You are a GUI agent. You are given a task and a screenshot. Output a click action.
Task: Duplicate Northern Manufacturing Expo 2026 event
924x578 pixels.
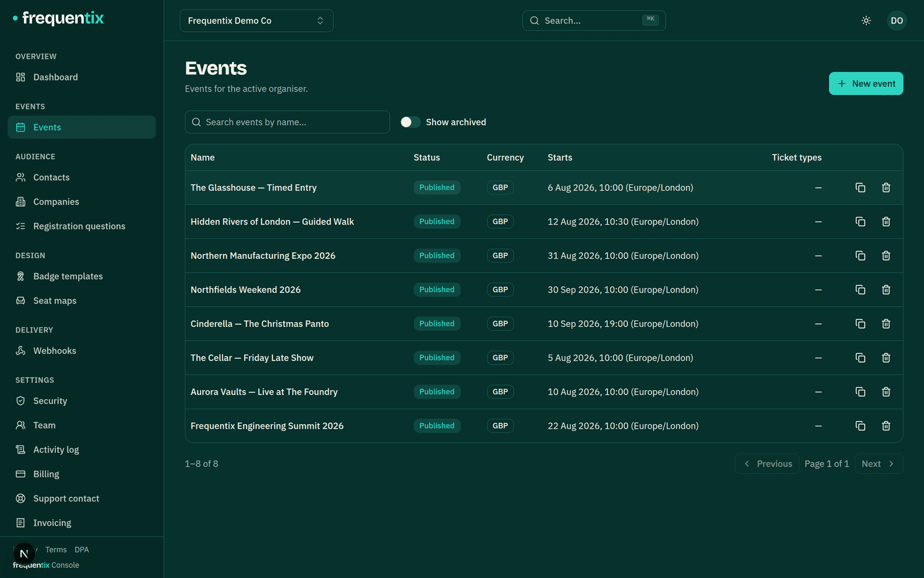(860, 256)
